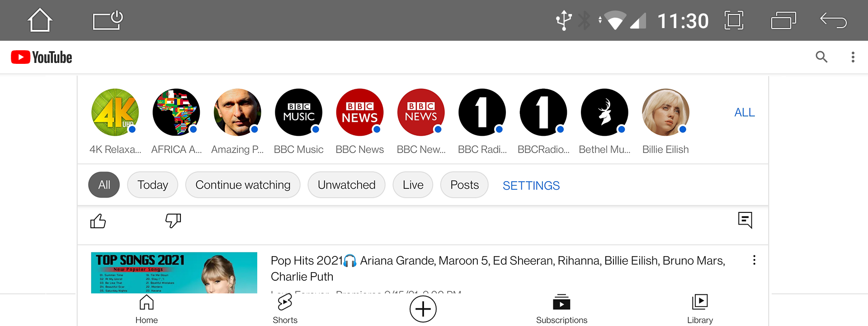The width and height of the screenshot is (868, 326).
Task: Open subscription SETTINGS link
Action: 531,186
